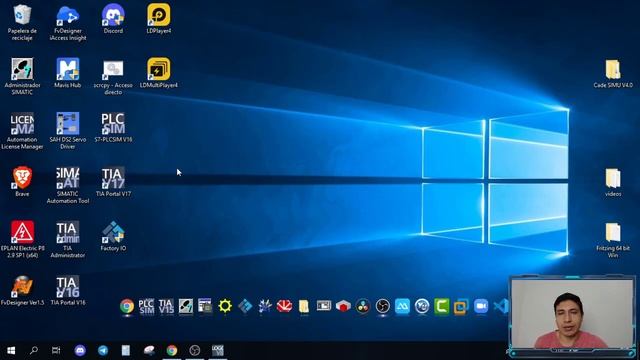
Task: Launch TIA V15 from the dock
Action: 166,306
